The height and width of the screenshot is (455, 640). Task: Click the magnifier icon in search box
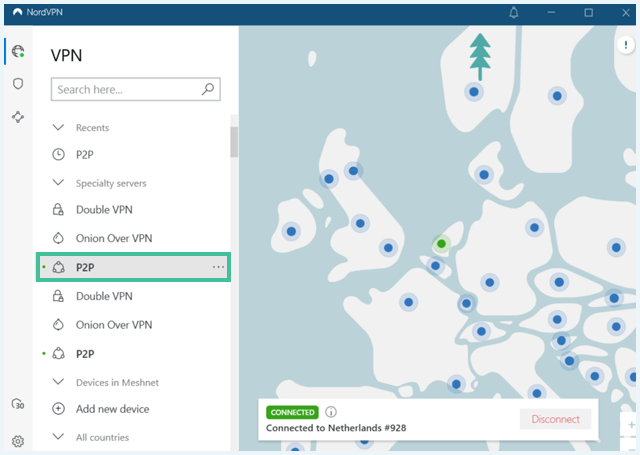pyautogui.click(x=208, y=89)
